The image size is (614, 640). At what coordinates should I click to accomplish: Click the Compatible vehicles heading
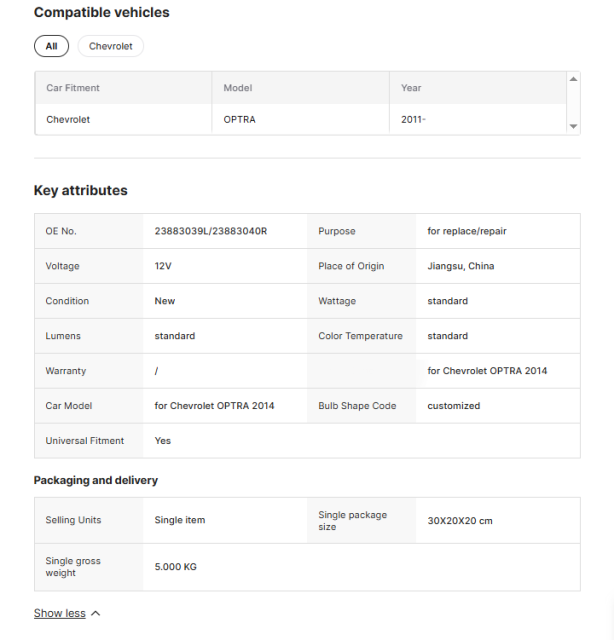pos(102,13)
